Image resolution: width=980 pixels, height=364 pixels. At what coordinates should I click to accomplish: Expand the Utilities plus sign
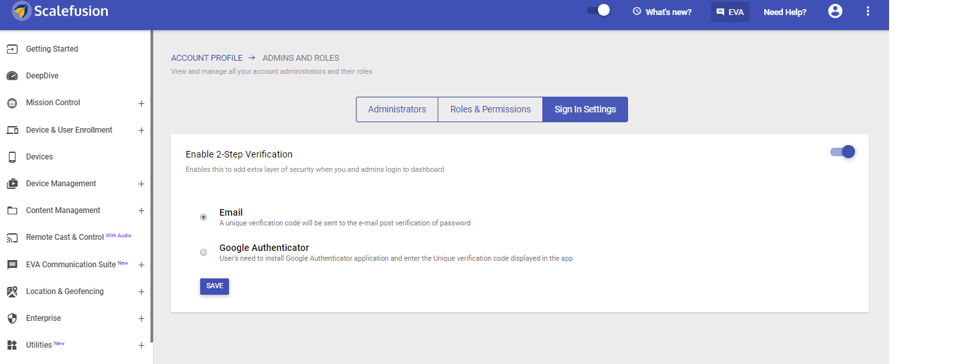[x=141, y=346]
